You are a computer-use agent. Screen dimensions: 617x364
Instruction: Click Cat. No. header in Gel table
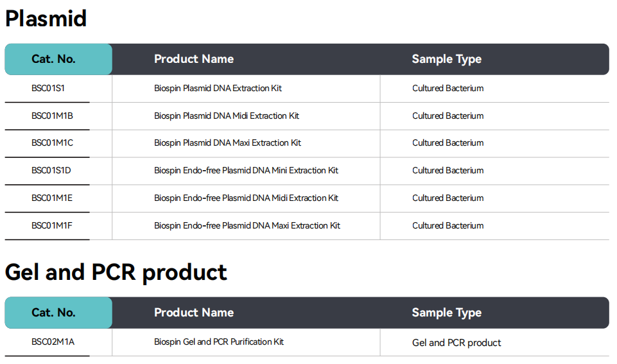click(x=53, y=313)
